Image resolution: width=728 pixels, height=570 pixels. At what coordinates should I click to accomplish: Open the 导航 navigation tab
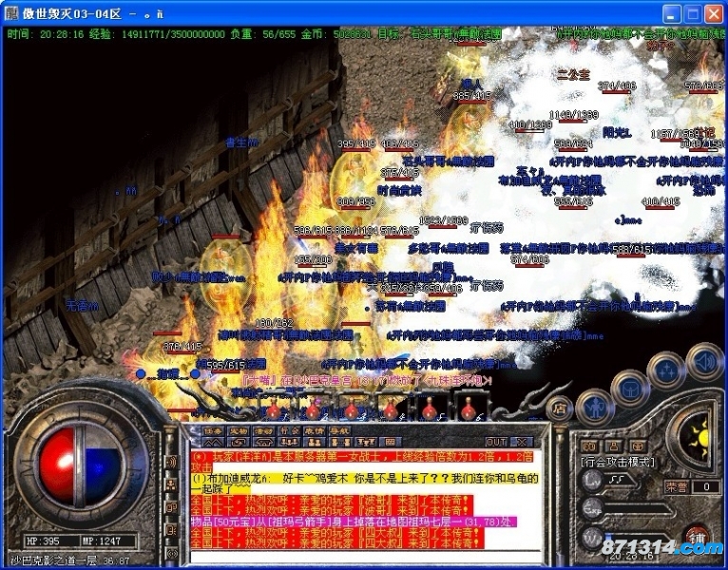coord(339,430)
